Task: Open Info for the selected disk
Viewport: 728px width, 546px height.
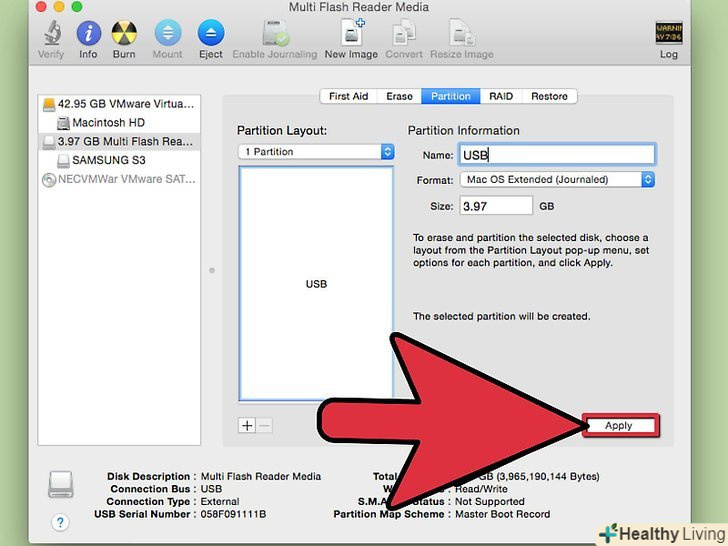Action: 88,33
